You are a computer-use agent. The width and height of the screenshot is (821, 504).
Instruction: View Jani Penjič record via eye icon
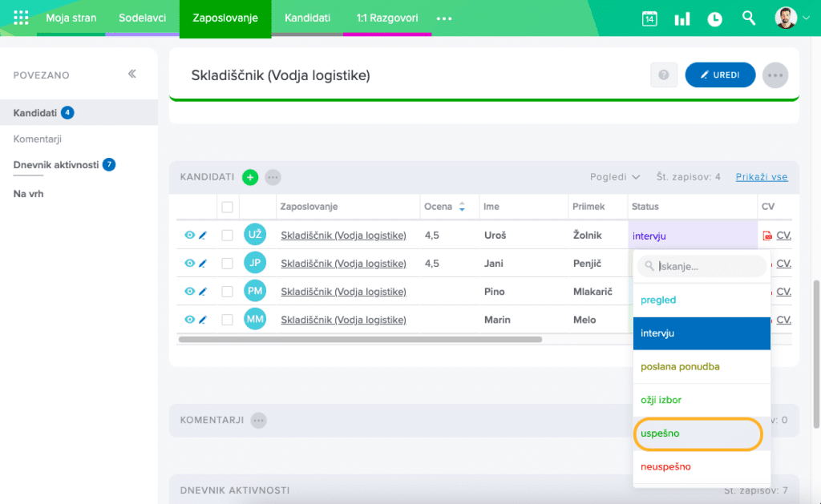coord(189,264)
